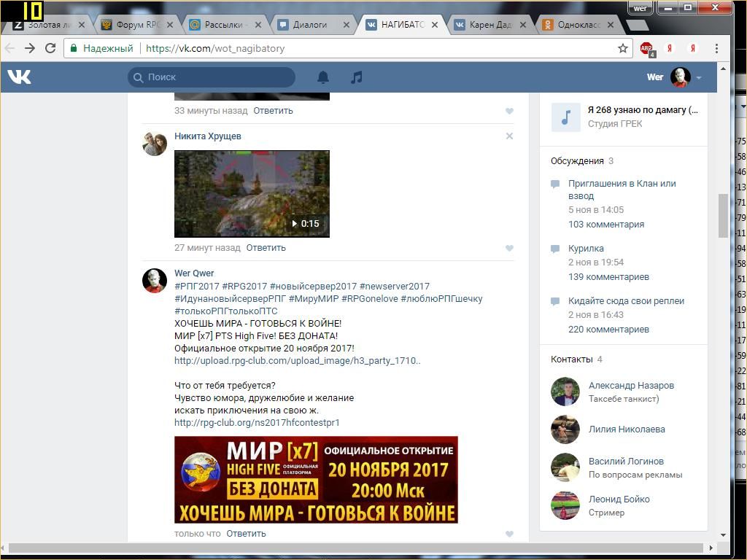Open the Я 268 узнаю по дамагу track
Screen dimensions: 747x560
click(643, 110)
